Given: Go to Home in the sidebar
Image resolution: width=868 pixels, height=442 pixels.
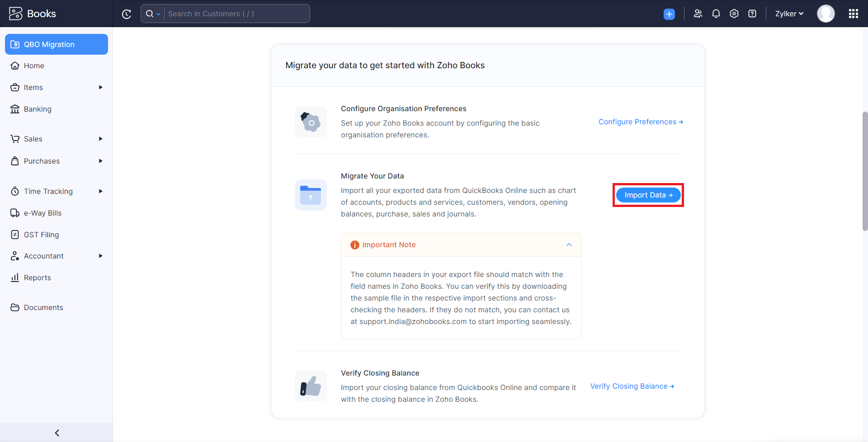Looking at the screenshot, I should (57, 66).
